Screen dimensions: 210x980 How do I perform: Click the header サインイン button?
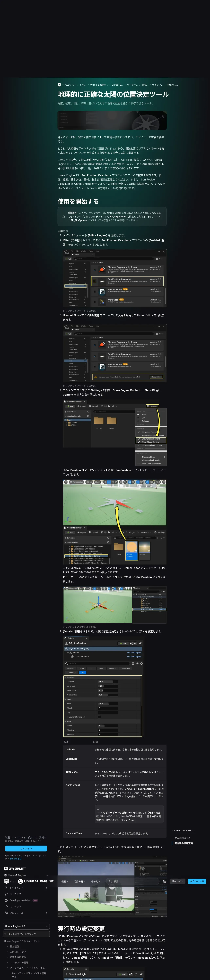point(178,882)
